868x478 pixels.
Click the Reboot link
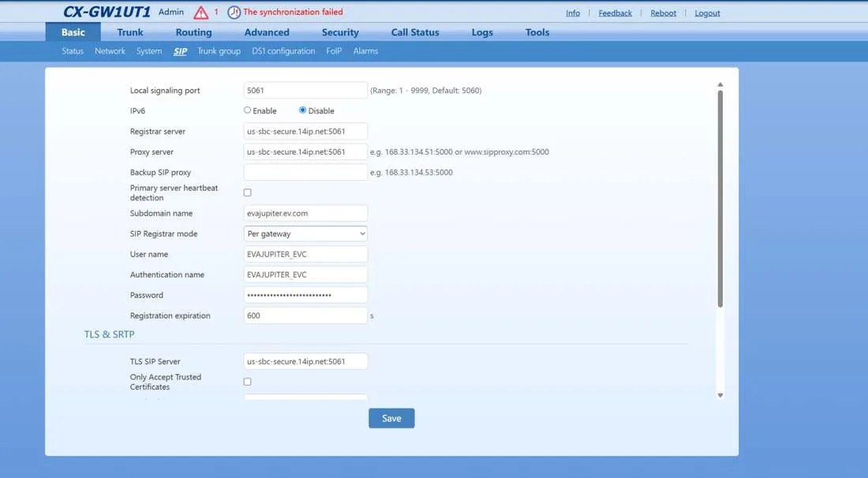[x=663, y=13]
